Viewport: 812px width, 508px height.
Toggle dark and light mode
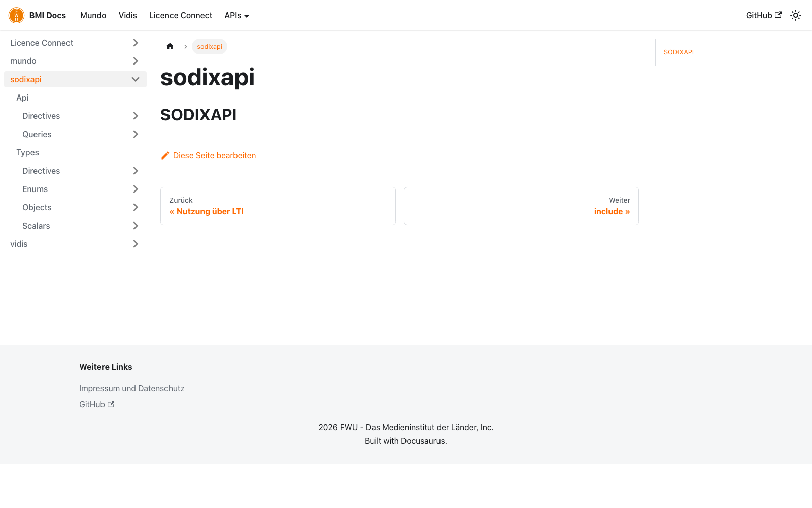coord(796,15)
